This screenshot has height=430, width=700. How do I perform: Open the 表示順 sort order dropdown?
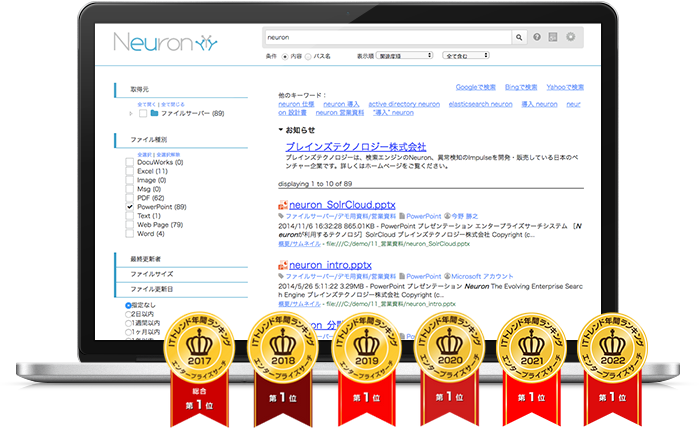404,55
